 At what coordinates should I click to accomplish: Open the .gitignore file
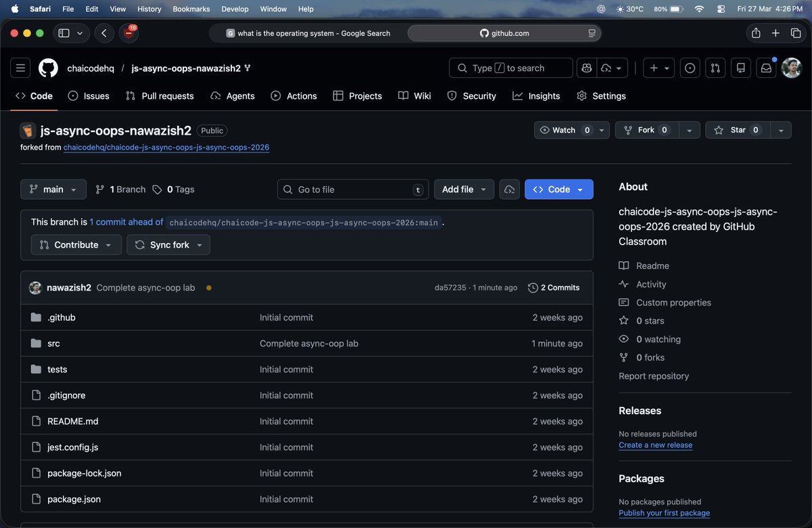[66, 395]
